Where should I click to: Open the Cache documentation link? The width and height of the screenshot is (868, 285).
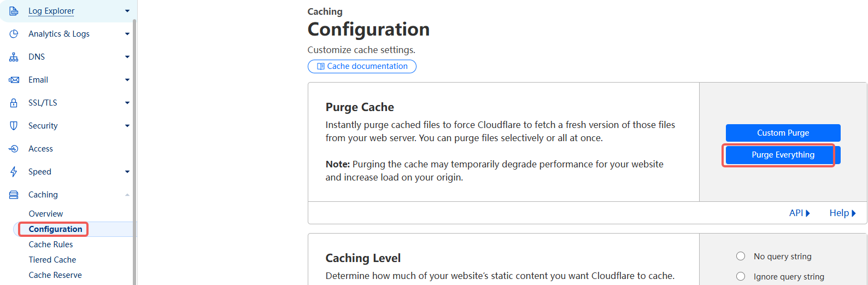point(362,66)
